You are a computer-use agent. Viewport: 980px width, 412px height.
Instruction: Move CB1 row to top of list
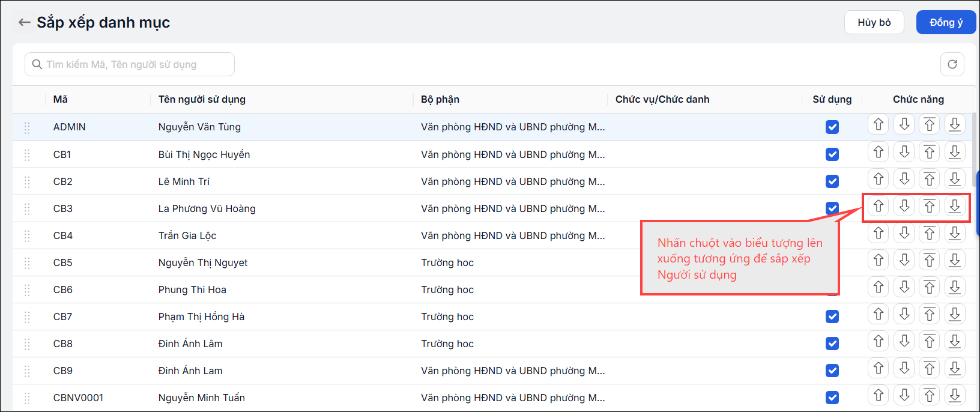pos(930,152)
